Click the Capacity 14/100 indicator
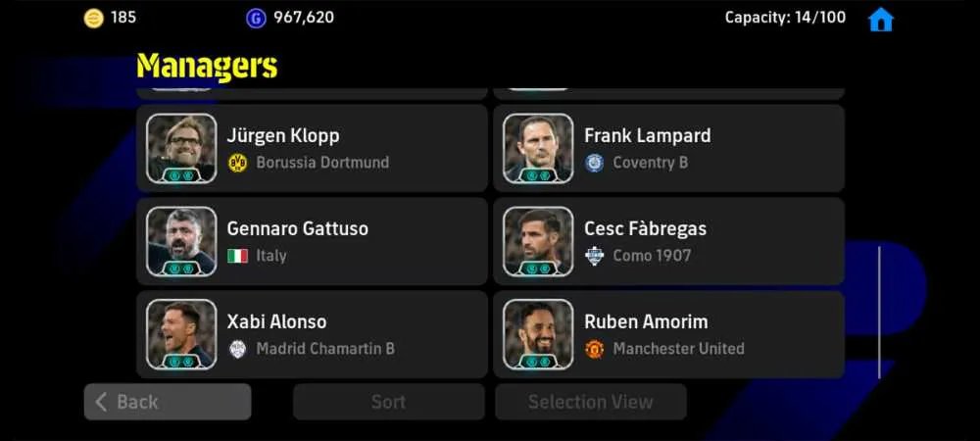980x441 pixels. point(785,18)
